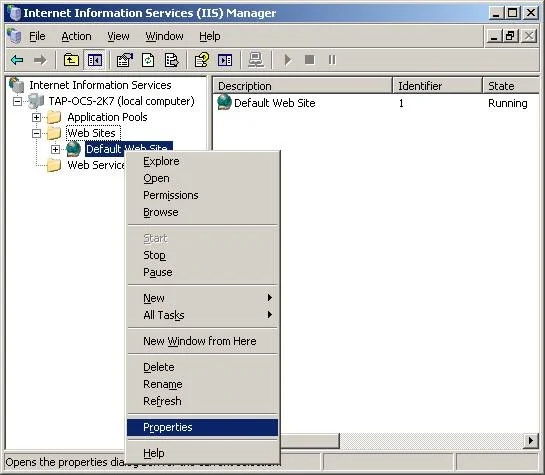Select Permissions in the context menu
Screen dimensions: 545x475
203,195
